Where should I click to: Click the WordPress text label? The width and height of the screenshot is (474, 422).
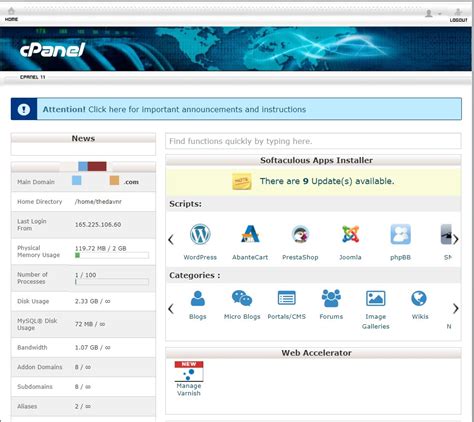(x=200, y=257)
